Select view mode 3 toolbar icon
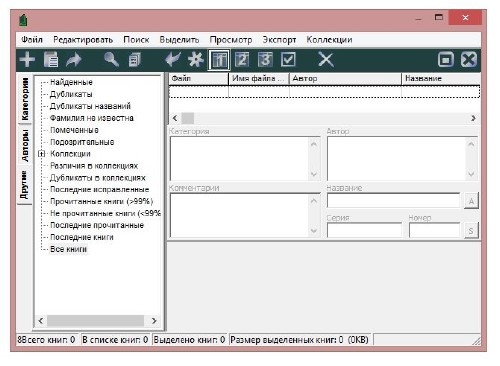Viewport: 500px width, 366px height. [x=265, y=60]
